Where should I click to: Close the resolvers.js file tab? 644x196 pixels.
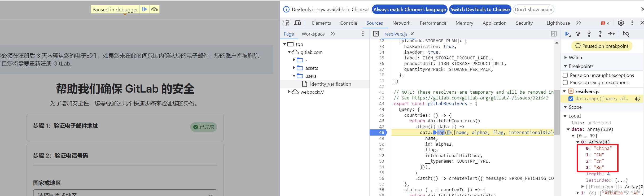click(x=412, y=34)
